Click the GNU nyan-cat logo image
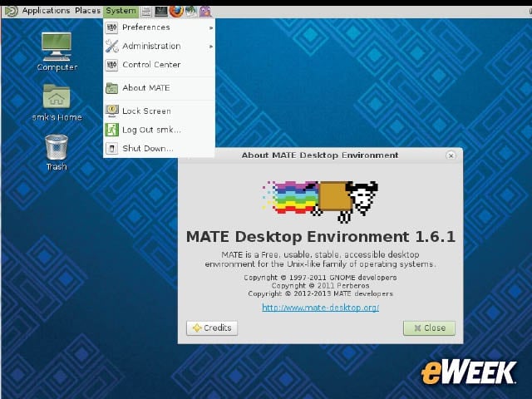 point(320,202)
